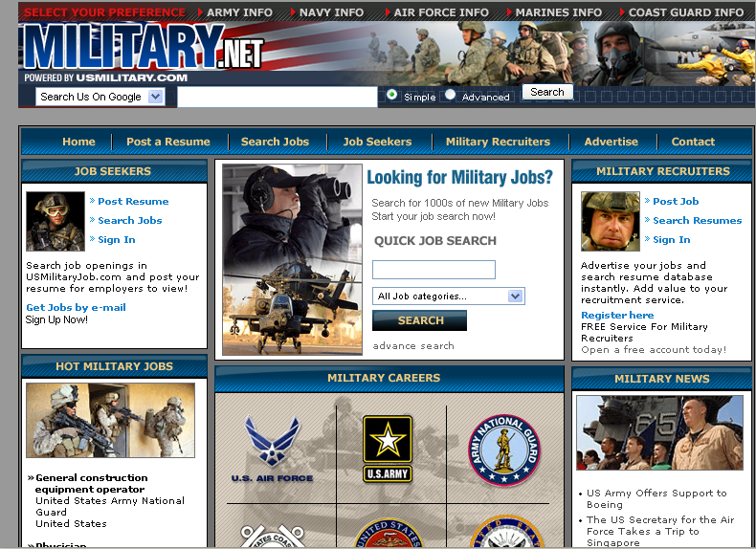Open Search Jobs in the navigation bar

275,142
